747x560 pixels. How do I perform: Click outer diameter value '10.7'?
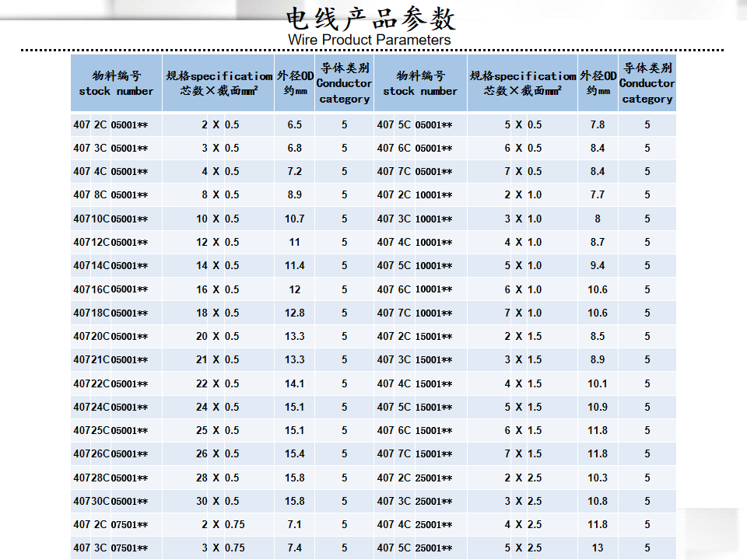tap(294, 219)
